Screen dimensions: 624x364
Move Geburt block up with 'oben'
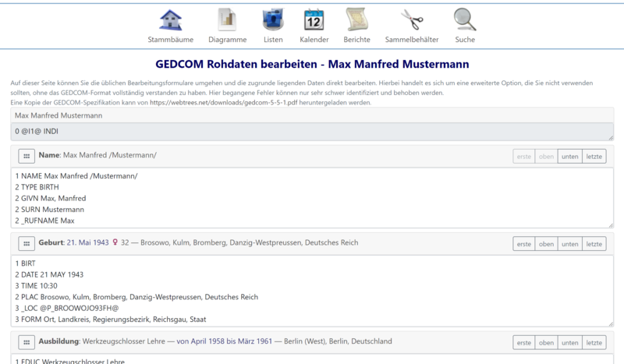545,244
